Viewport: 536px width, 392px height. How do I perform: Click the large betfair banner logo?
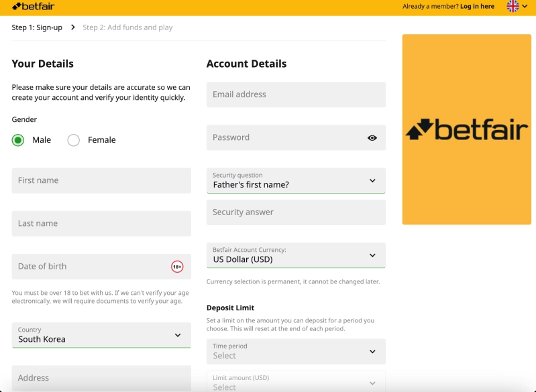[467, 129]
